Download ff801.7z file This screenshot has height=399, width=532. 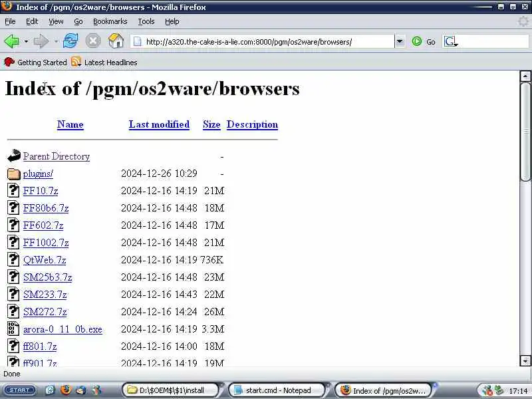[x=40, y=346]
